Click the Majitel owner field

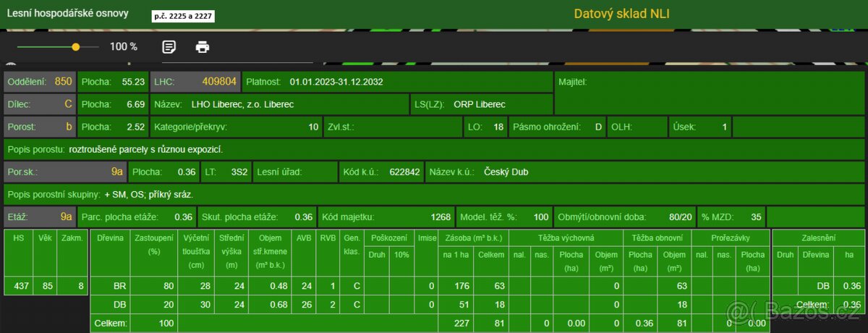pyautogui.click(x=709, y=82)
